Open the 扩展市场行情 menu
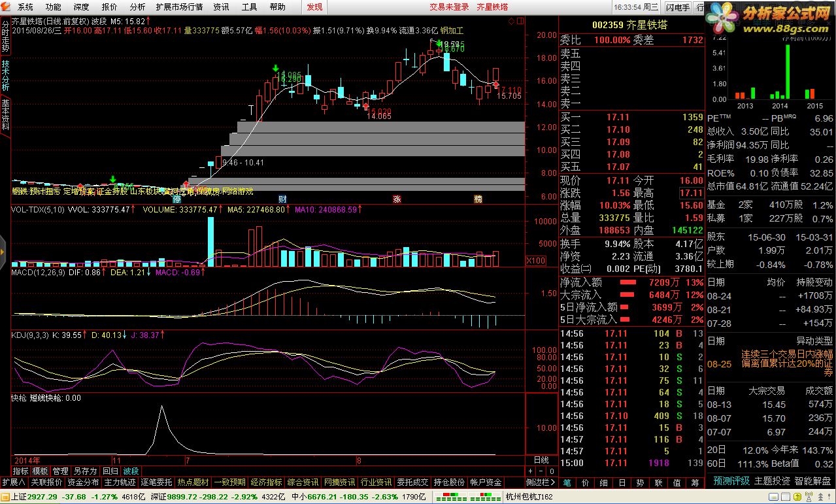 tap(179, 7)
